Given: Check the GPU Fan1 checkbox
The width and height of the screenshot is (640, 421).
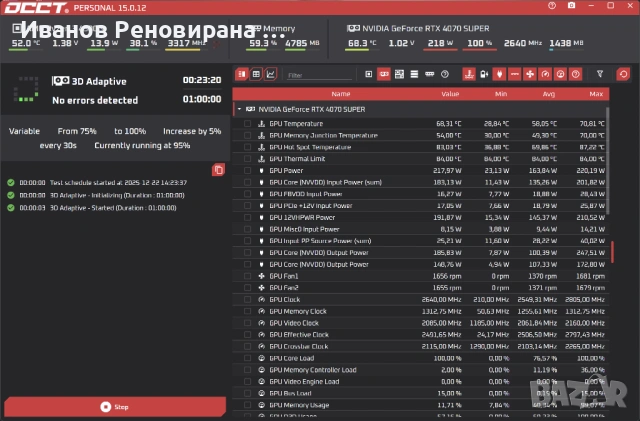Looking at the screenshot, I should 247,276.
